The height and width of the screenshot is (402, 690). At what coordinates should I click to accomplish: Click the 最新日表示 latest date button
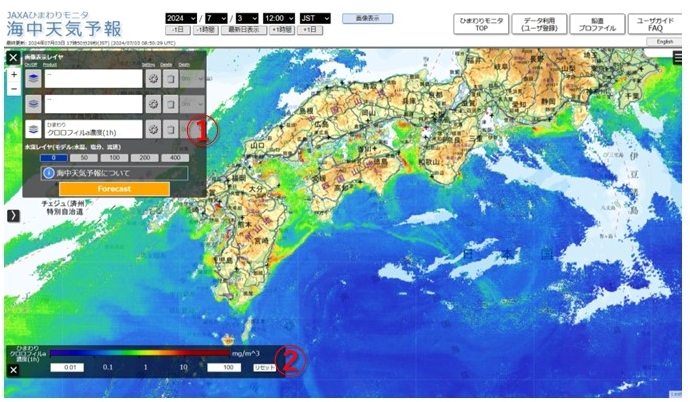click(244, 30)
